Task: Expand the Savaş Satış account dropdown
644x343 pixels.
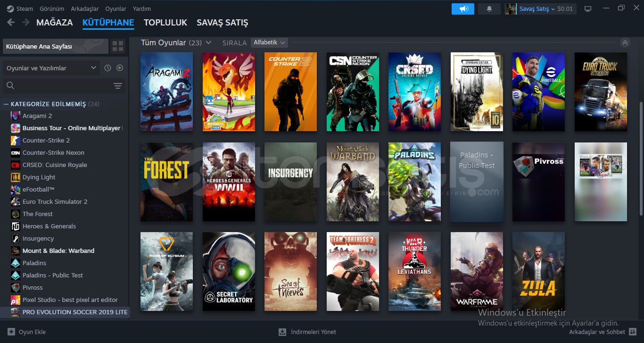Action: pos(537,8)
